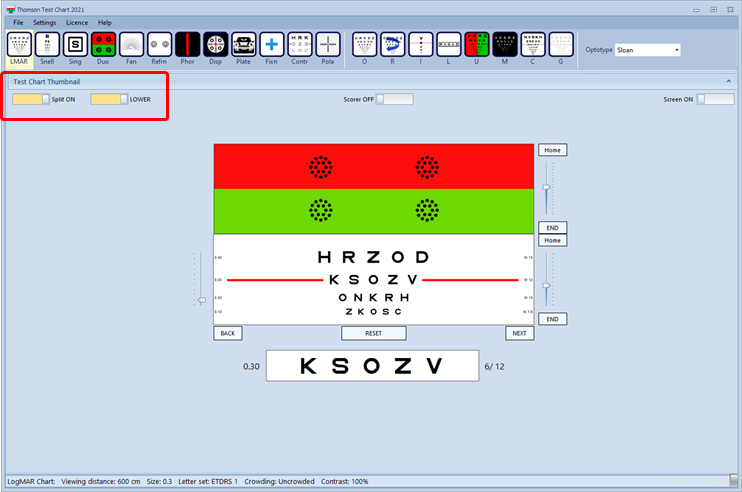
Task: Open the Contr contrast chart
Action: (300, 46)
